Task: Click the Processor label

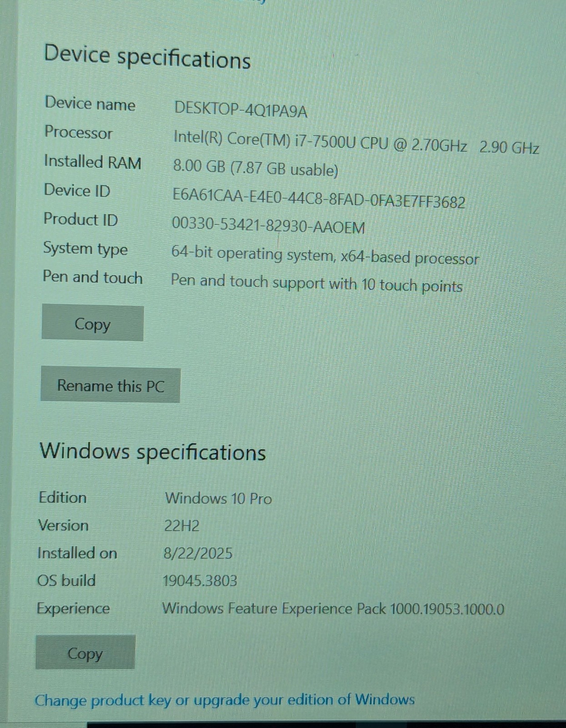Action: (78, 132)
